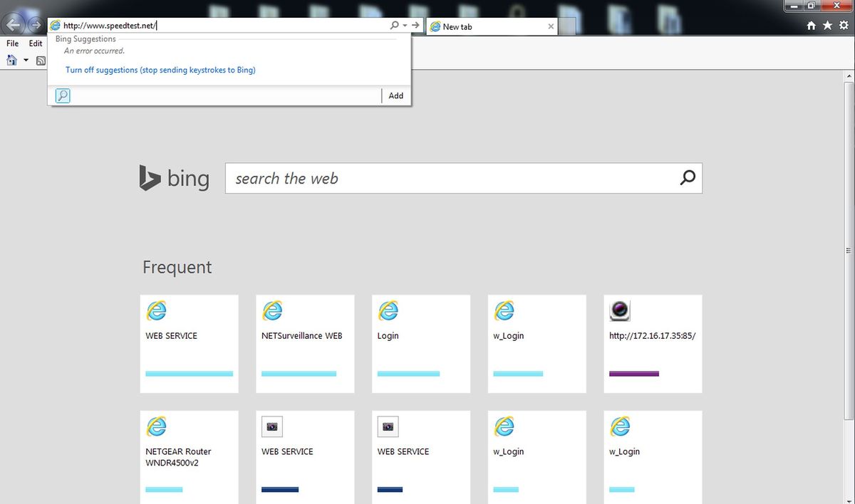Screen dimensions: 855x504
Task: Open the NETSurveillance WEB tile
Action: click(305, 343)
